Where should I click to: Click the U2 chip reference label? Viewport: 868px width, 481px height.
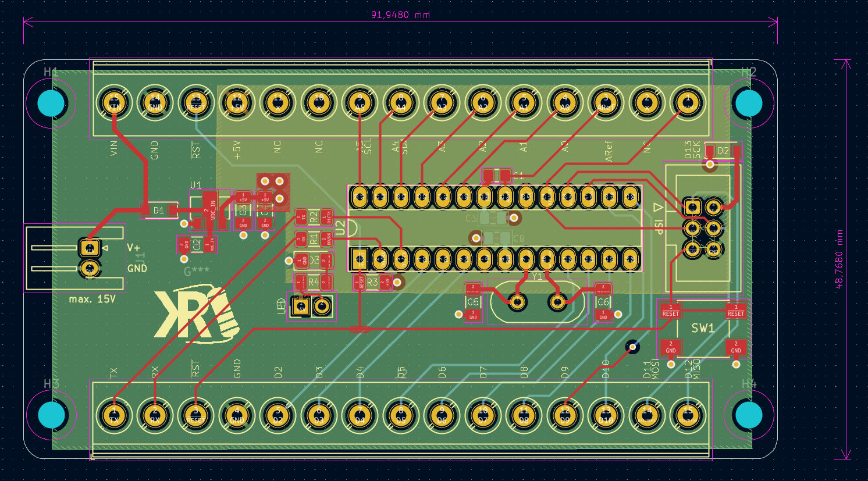point(340,228)
